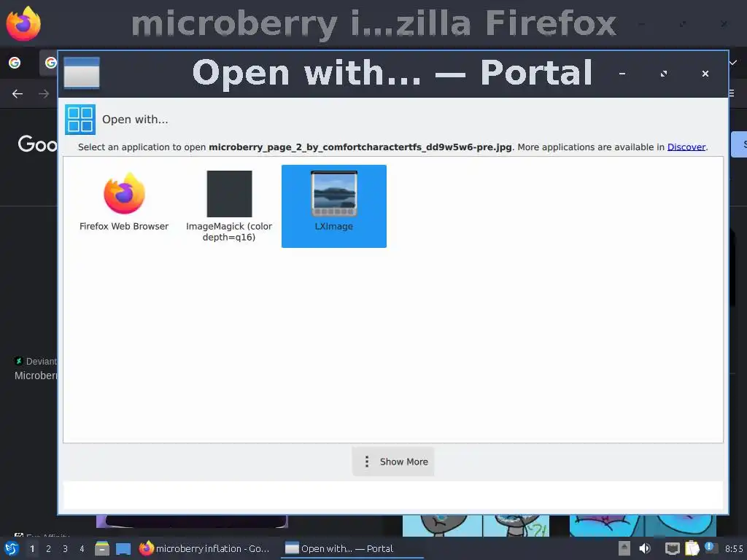Switch to workspace 3
This screenshot has height=560, width=747.
click(x=65, y=548)
